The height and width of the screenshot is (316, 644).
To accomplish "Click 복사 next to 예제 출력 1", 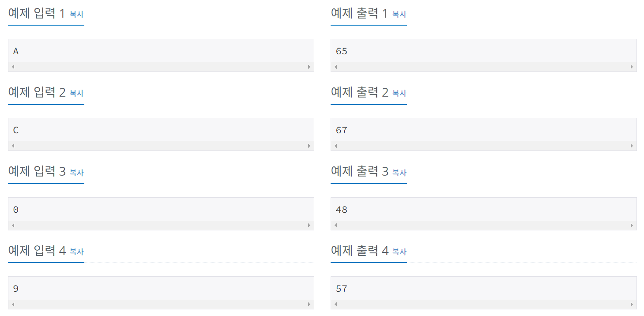I will point(399,14).
